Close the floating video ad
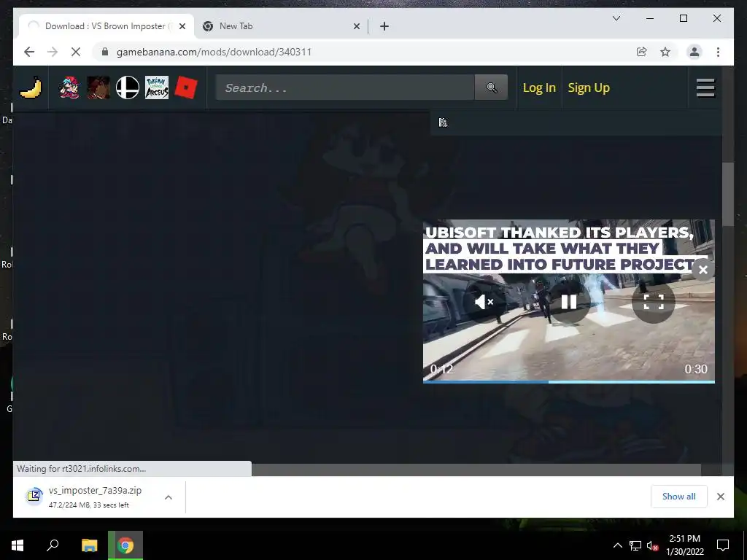The width and height of the screenshot is (747, 560). [x=703, y=270]
